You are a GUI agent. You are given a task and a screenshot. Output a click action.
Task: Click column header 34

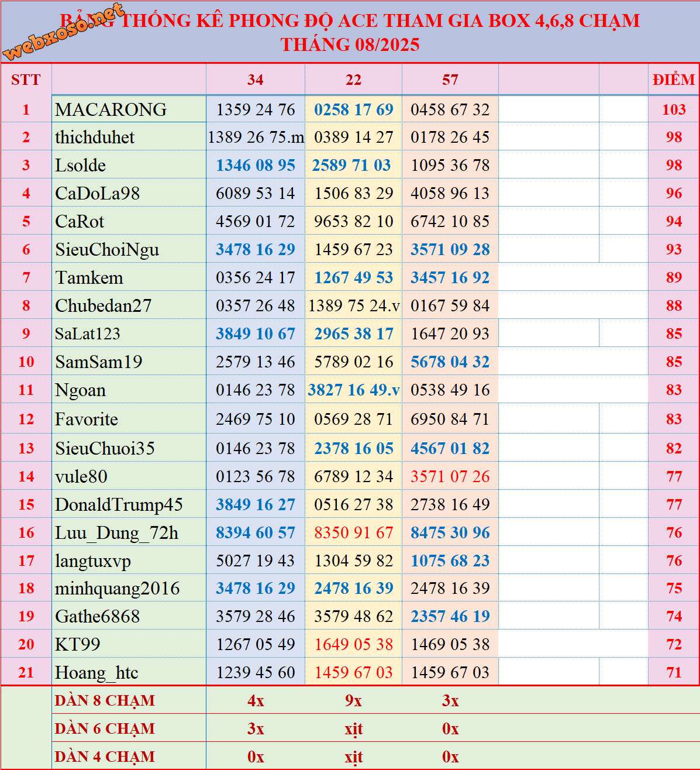pos(255,80)
